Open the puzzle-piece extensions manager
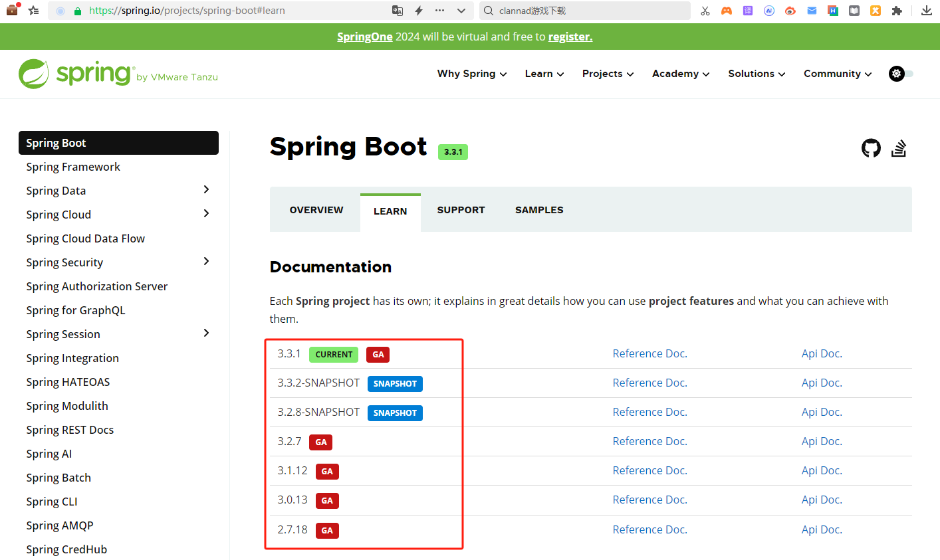The width and height of the screenshot is (940, 560). [x=897, y=11]
